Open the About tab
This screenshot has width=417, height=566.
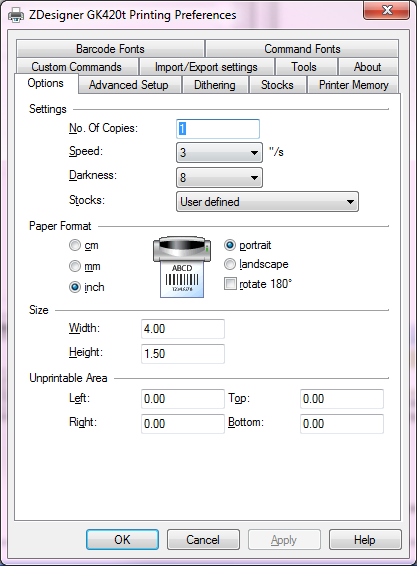point(368,67)
